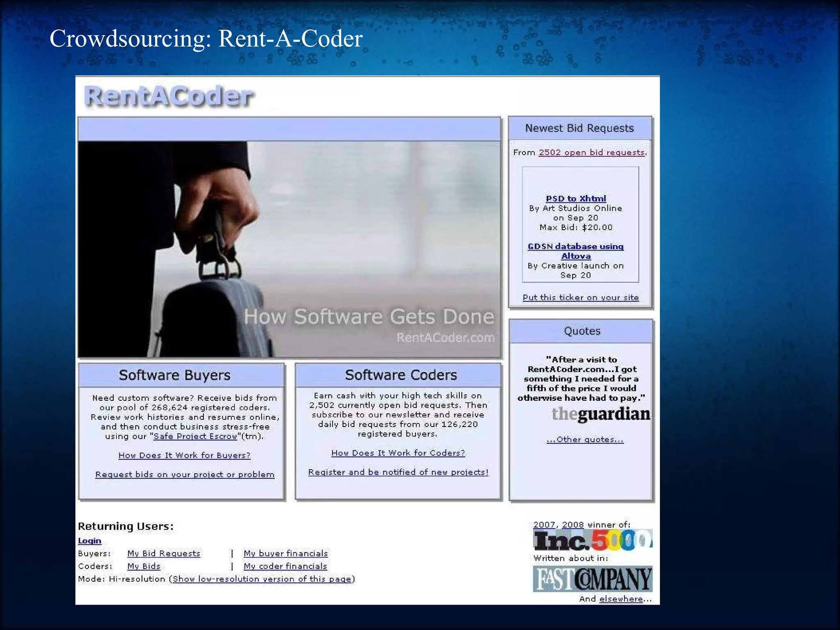Click 'Show low-resolution version of this page'
The image size is (840, 630).
[262, 579]
